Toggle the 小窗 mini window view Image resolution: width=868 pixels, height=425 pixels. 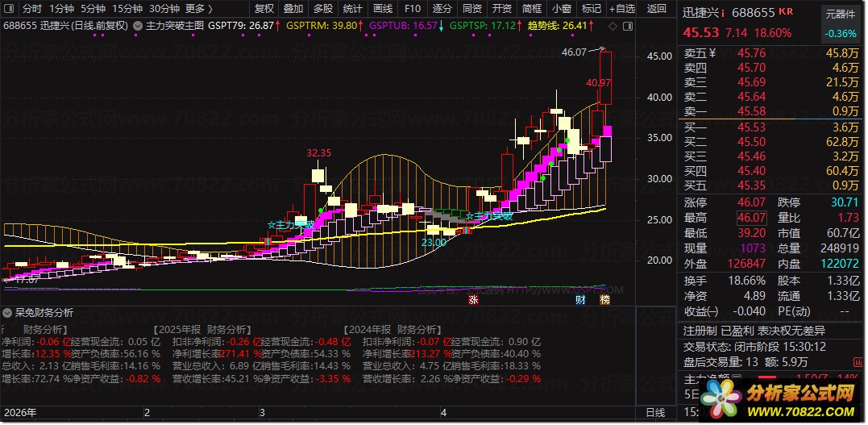pyautogui.click(x=561, y=9)
